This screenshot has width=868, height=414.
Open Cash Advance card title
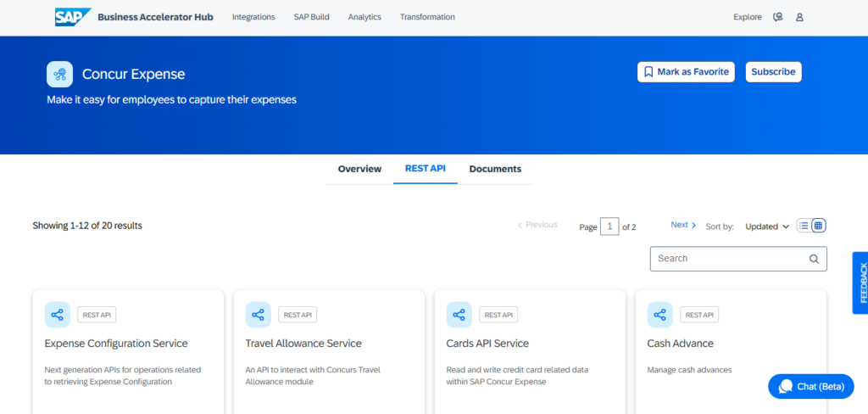click(x=681, y=344)
